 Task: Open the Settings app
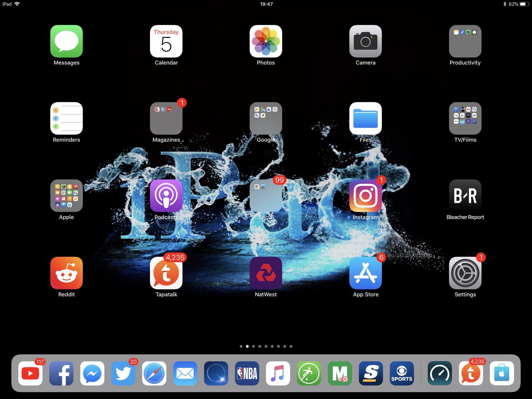click(465, 273)
